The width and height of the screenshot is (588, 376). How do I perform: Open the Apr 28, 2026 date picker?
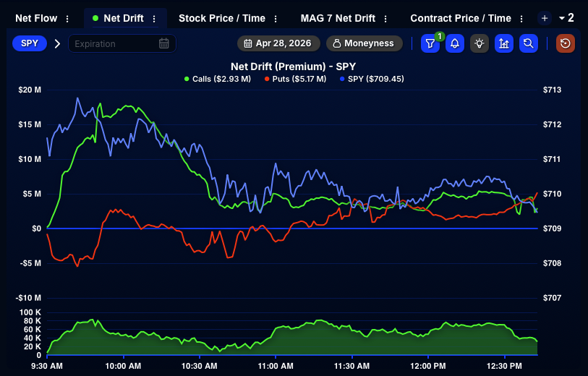[x=278, y=43]
